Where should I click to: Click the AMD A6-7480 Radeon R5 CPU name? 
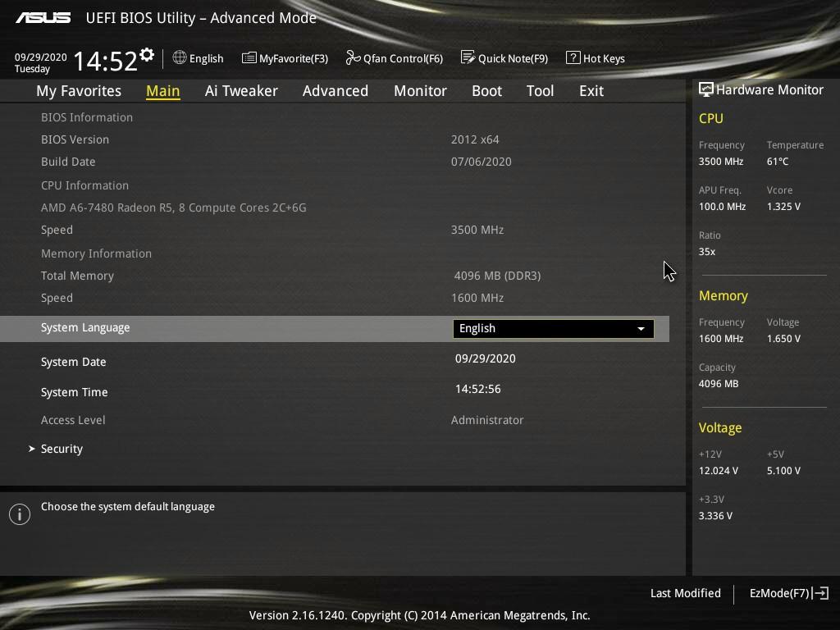coord(174,208)
